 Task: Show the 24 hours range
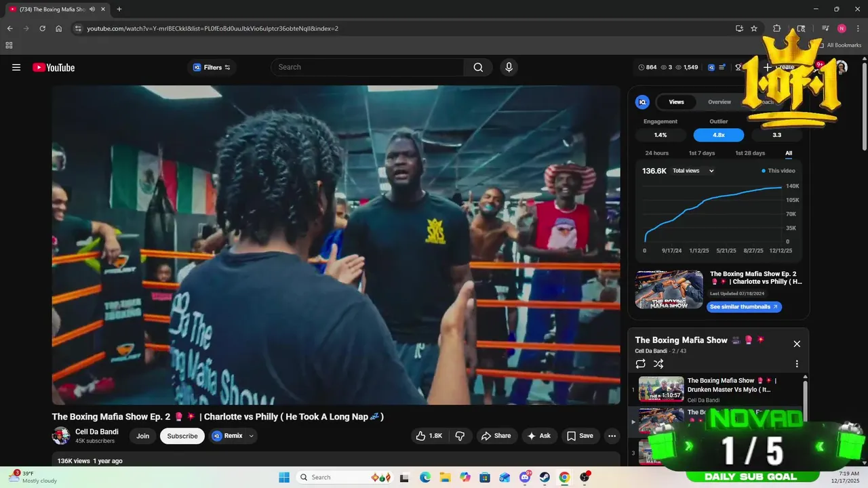pos(656,153)
